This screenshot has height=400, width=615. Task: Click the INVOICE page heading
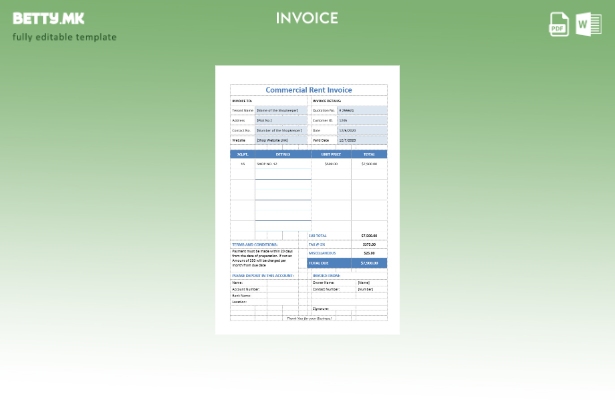(307, 18)
